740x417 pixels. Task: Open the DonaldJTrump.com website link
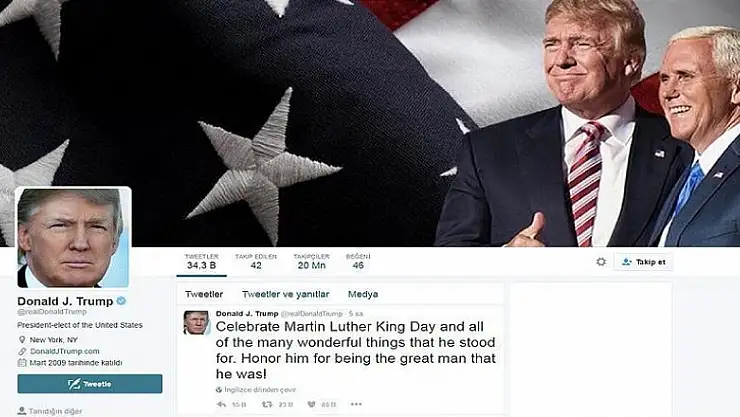tap(65, 351)
